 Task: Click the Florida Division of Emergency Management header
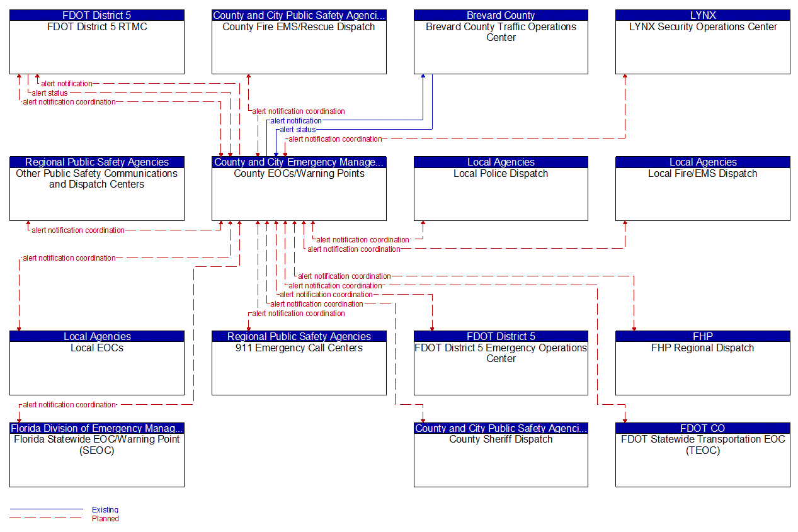click(x=97, y=429)
